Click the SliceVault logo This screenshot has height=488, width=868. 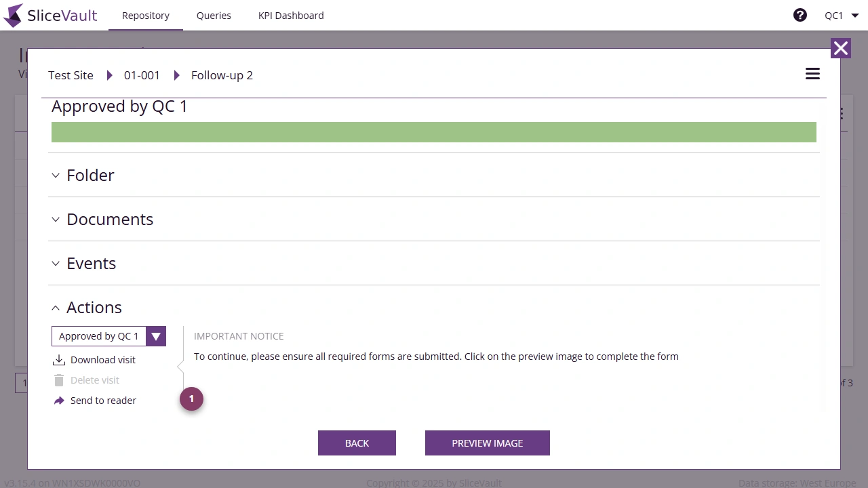(x=50, y=15)
